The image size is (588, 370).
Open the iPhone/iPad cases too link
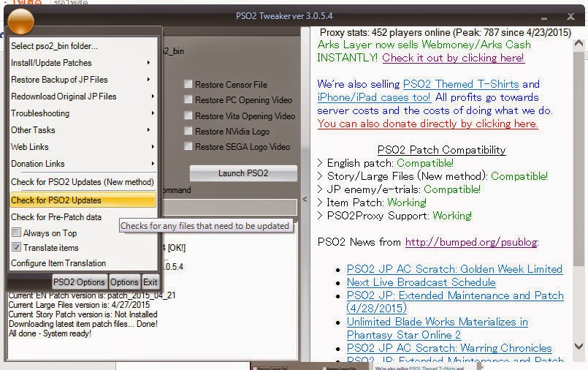coord(373,97)
